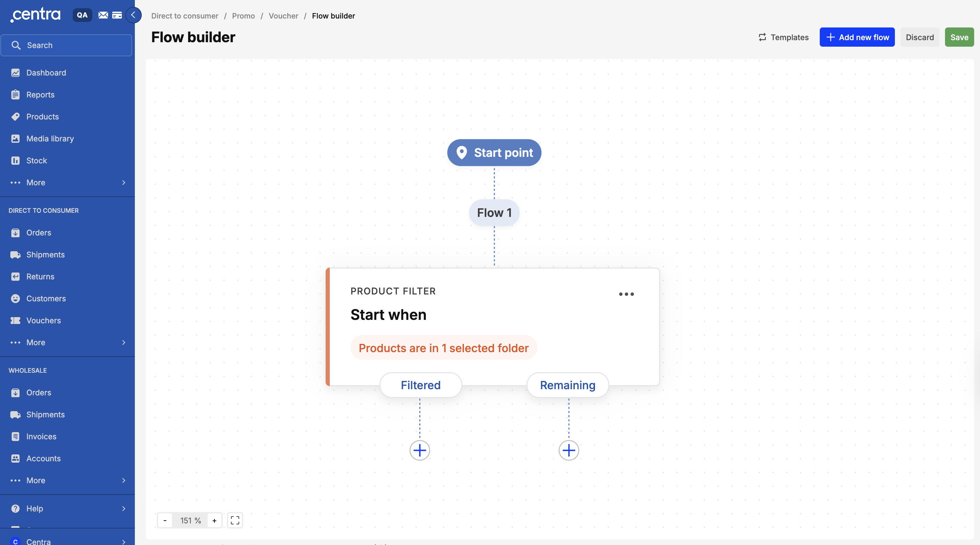Click the credit card icon in header
Image resolution: width=980 pixels, height=545 pixels.
117,15
